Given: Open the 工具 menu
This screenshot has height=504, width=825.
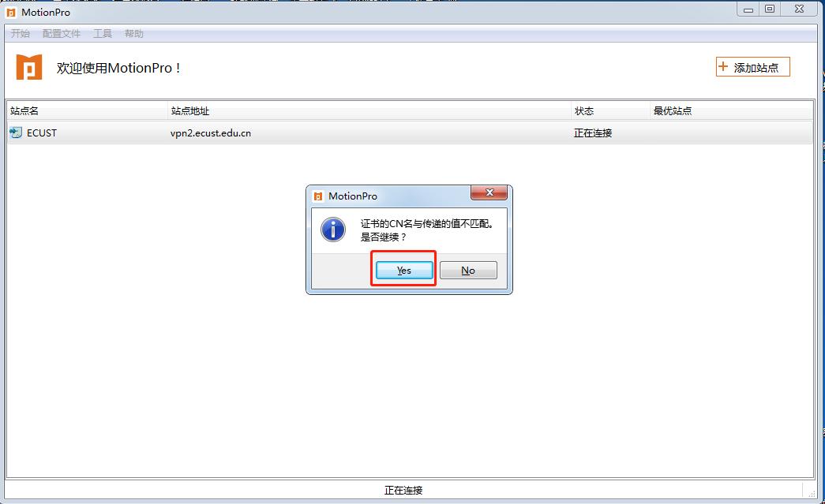Looking at the screenshot, I should click(103, 34).
